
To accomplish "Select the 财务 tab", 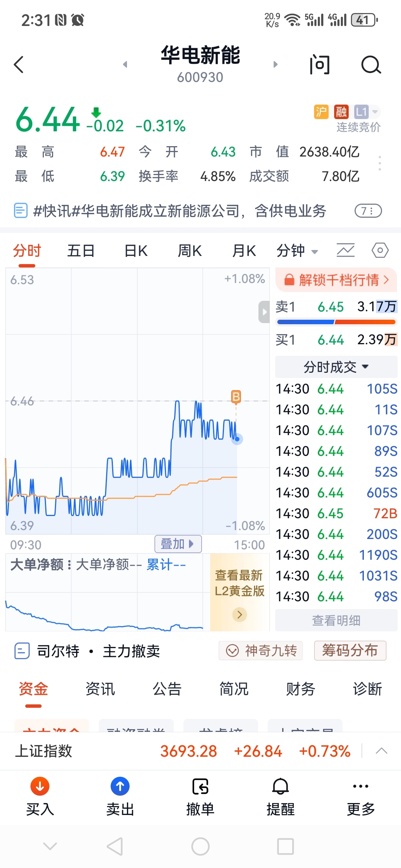I will tap(301, 689).
